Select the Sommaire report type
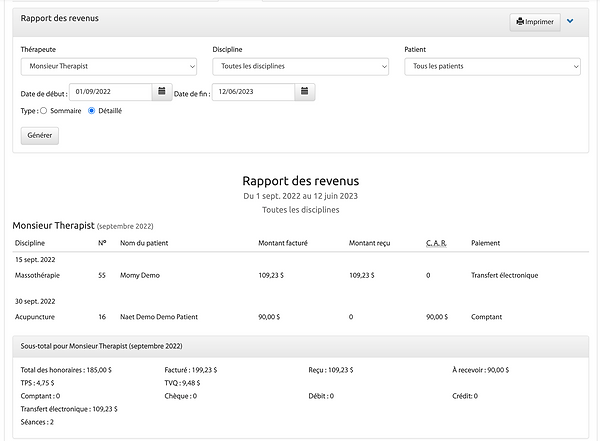This screenshot has height=441, width=600. coord(44,111)
